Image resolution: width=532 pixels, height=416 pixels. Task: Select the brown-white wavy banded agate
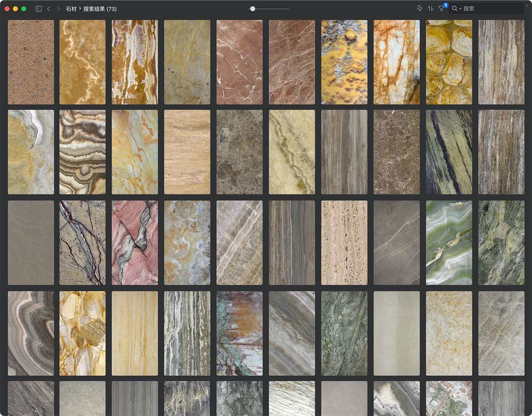click(x=82, y=152)
